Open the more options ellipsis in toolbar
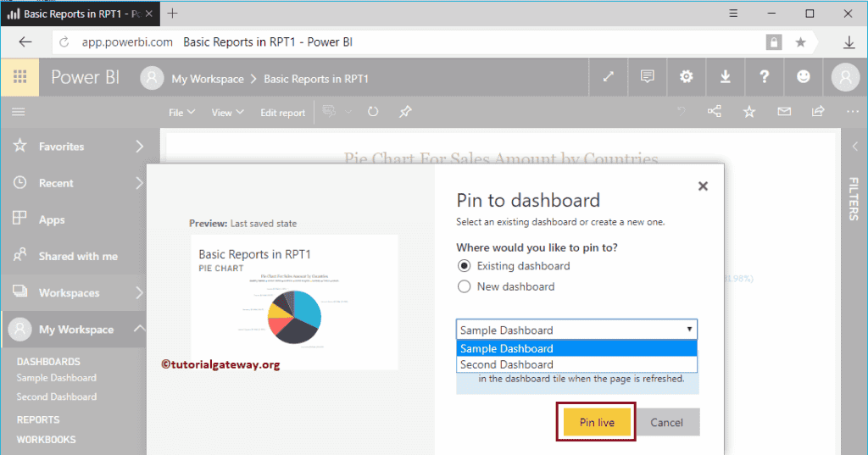Screen dimensions: 868x455 [x=853, y=112]
